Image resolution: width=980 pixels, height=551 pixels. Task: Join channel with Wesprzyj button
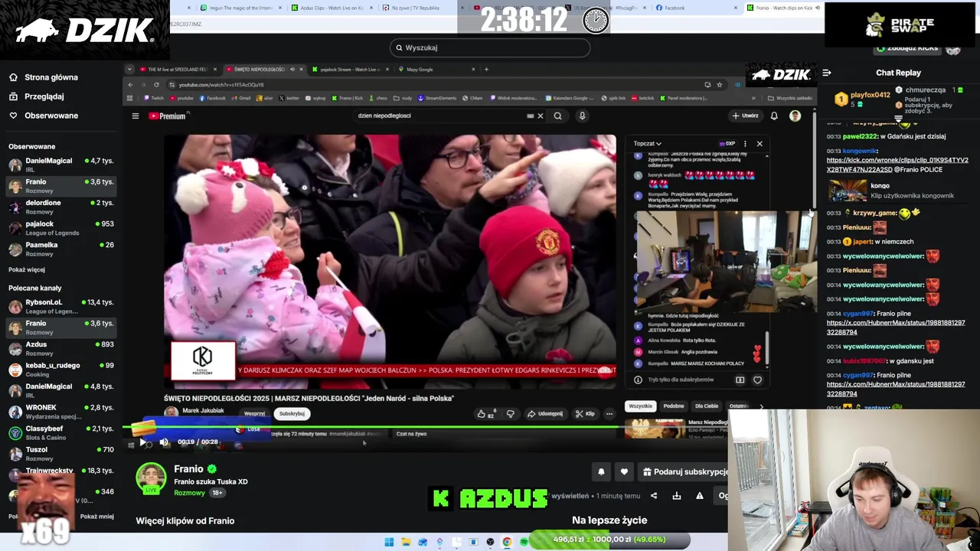(254, 414)
